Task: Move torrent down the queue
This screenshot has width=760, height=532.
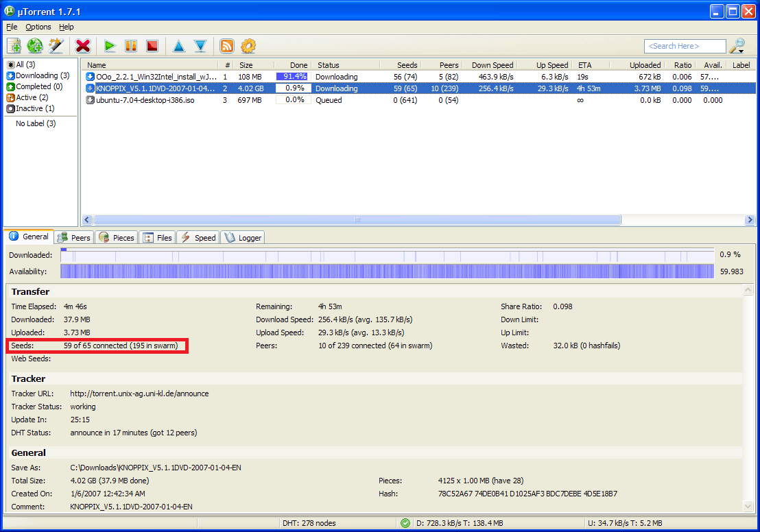Action: 200,46
